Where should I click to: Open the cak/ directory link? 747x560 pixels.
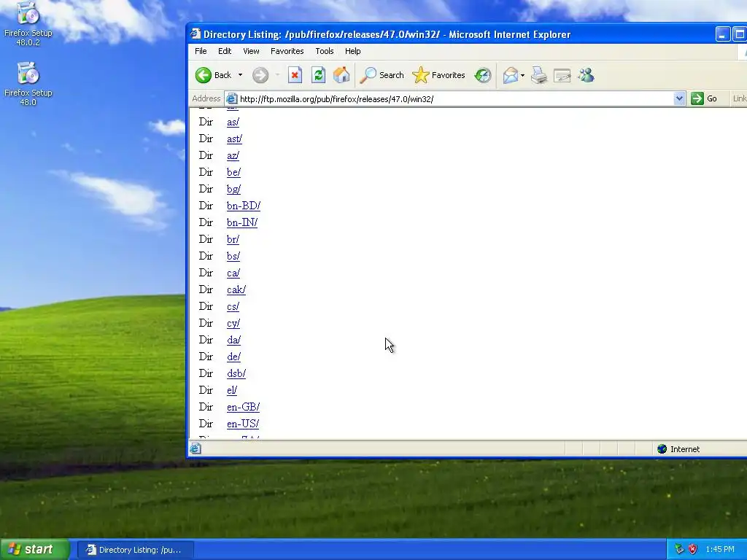[x=236, y=289]
